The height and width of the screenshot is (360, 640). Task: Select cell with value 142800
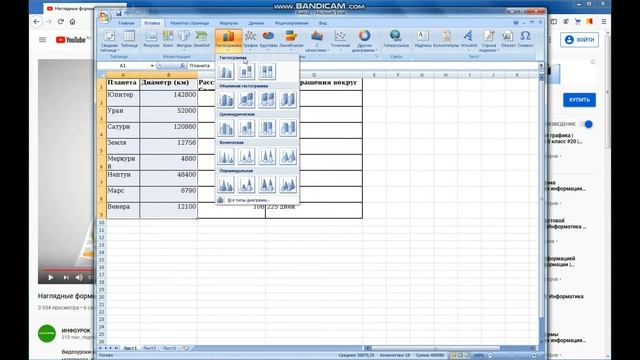click(x=169, y=98)
